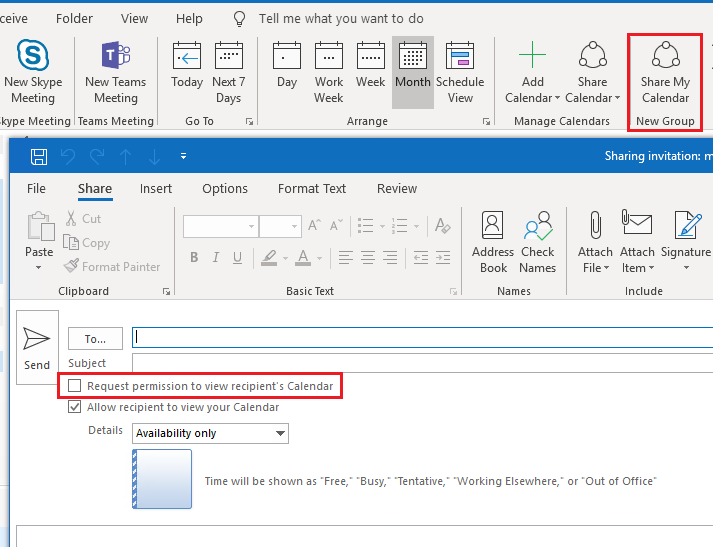713x547 pixels.
Task: Apply bulleted list
Action: [366, 226]
